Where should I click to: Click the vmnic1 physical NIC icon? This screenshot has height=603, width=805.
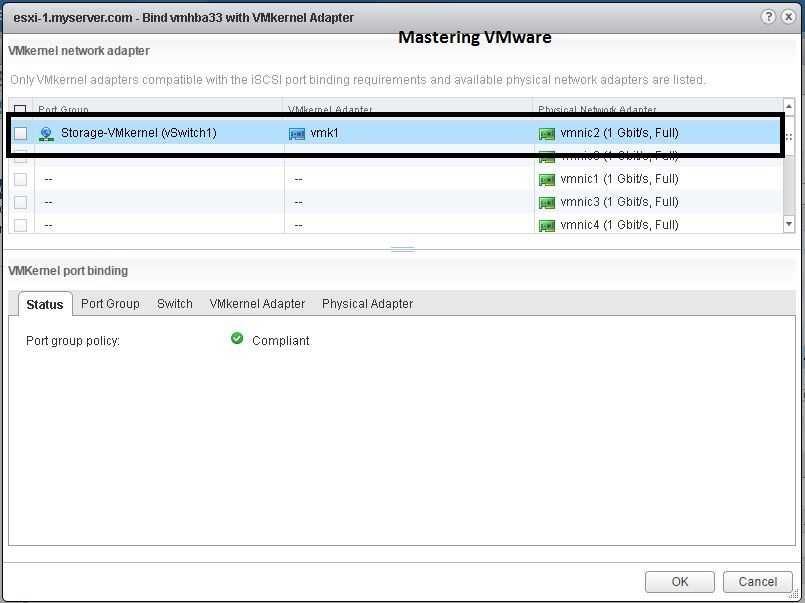point(547,180)
